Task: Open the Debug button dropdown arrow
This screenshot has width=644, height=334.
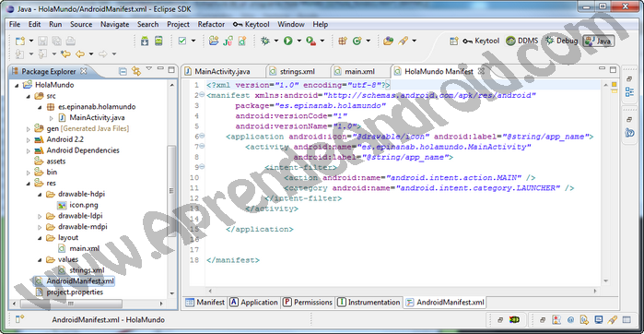Action: point(276,41)
